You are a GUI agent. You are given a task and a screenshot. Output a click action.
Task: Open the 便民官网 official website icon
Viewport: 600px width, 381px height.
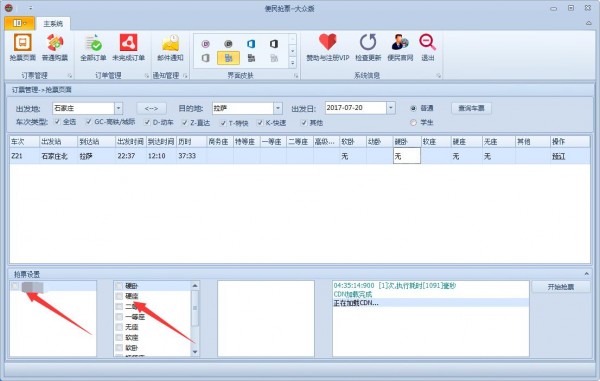(400, 42)
